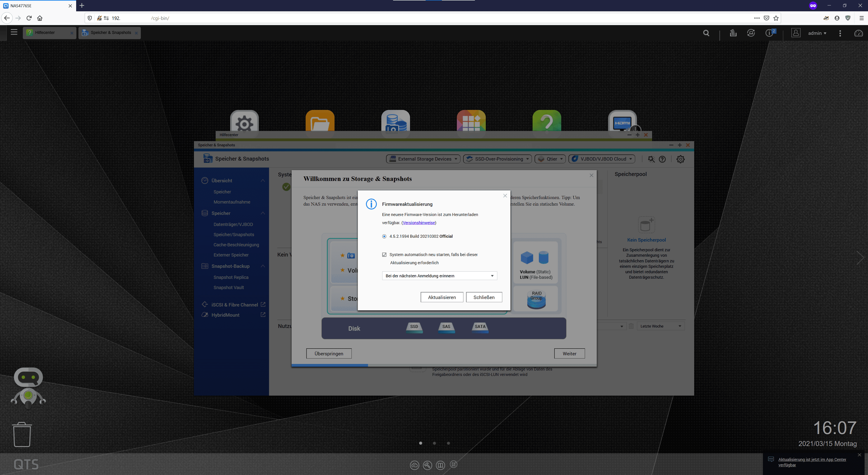Click the Überspringen button
868x475 pixels.
[x=329, y=353]
